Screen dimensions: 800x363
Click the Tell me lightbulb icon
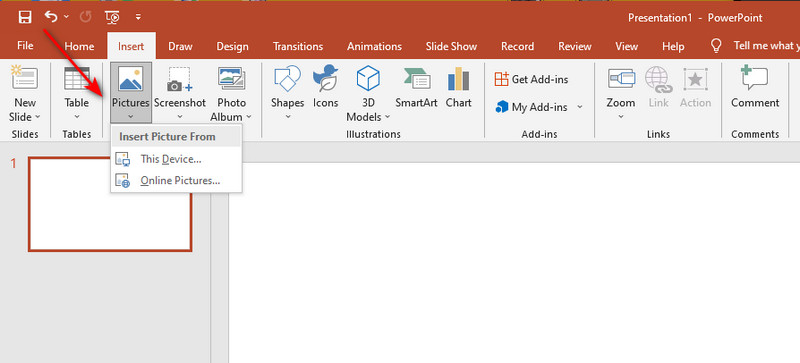(716, 46)
